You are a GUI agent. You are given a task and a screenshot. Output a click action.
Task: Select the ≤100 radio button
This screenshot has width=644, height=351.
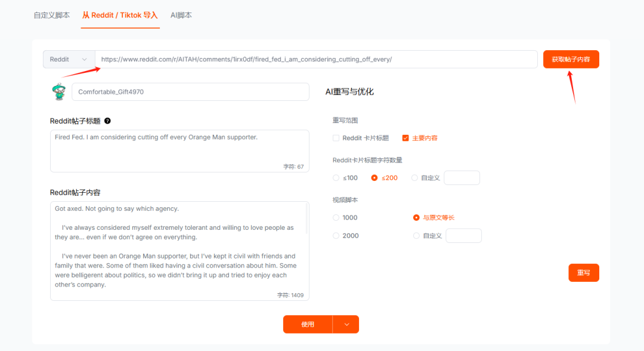click(x=335, y=177)
